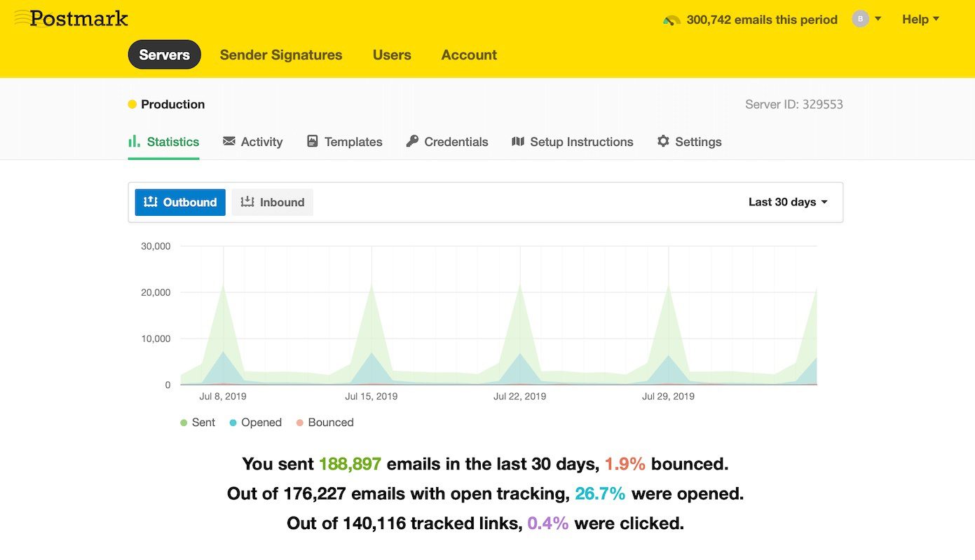Image resolution: width=975 pixels, height=560 pixels.
Task: Click the Activity envelope icon
Action: pyautogui.click(x=229, y=142)
